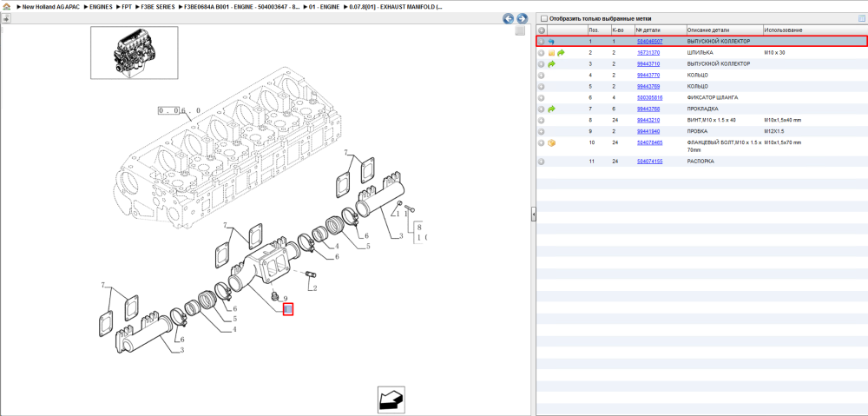Click the blue replacement arrow in row 504046507

(551, 42)
